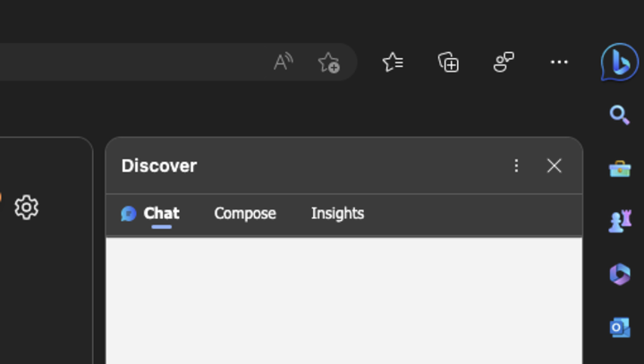The image size is (644, 364).
Task: Toggle the Bing Discover sidebar button
Action: [x=619, y=62]
